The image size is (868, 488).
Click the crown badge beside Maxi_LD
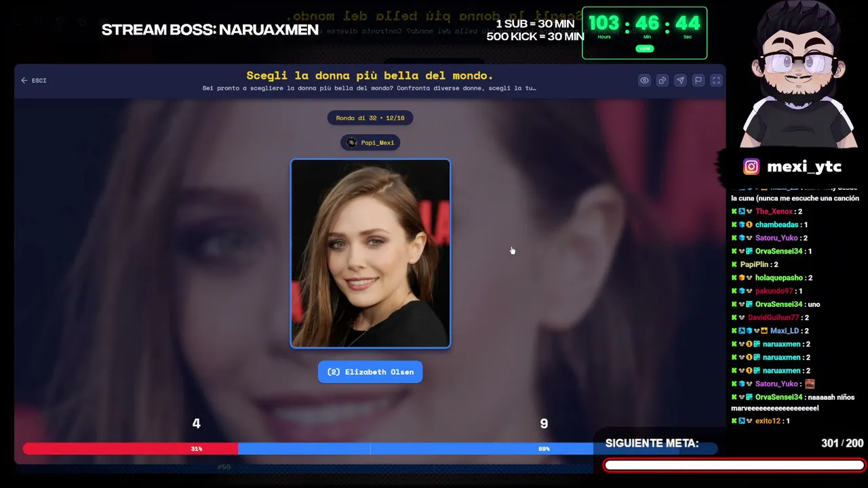pos(764,331)
